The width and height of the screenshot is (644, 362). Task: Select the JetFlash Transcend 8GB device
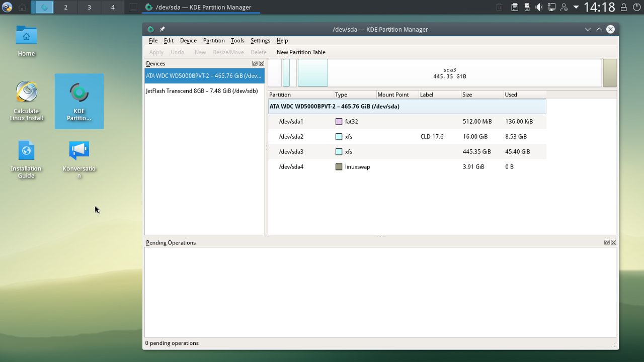pos(204,91)
